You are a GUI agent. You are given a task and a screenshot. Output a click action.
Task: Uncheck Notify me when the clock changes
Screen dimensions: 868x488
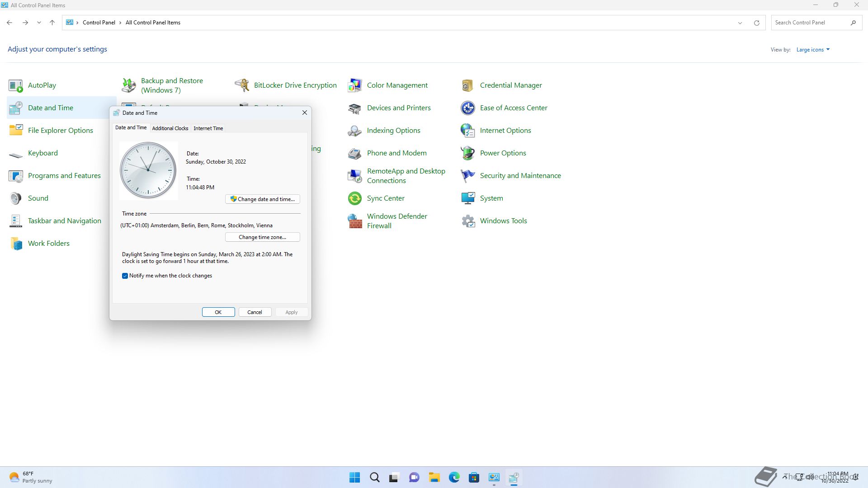pos(125,276)
